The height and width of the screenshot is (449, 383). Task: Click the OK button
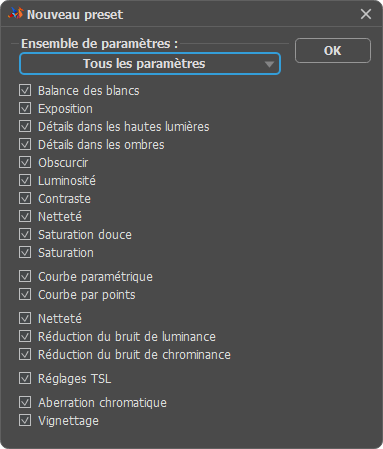coord(333,51)
